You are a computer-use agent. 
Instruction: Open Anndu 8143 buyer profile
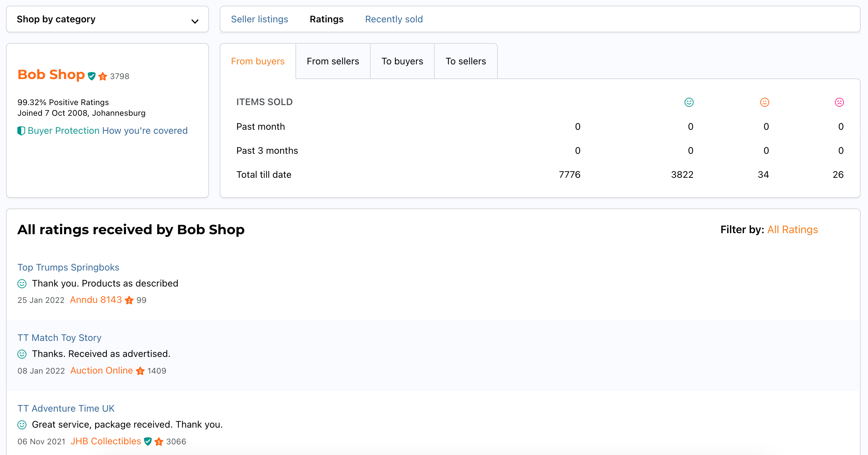pos(96,300)
